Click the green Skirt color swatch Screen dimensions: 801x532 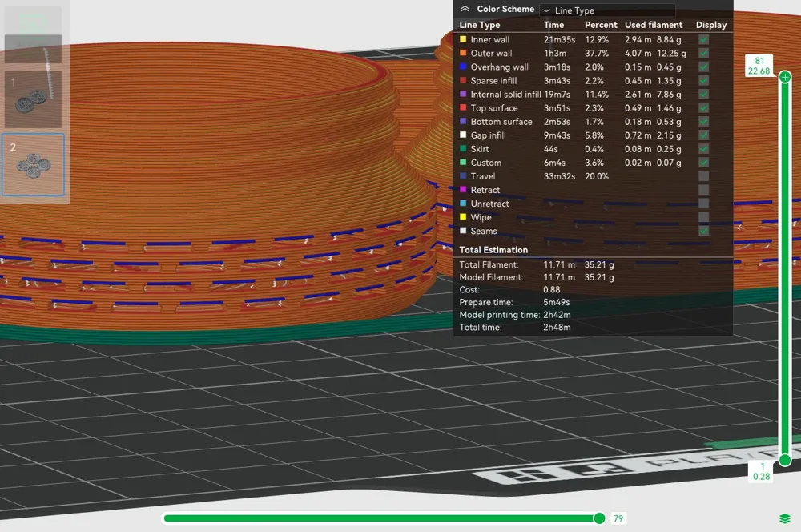coord(463,149)
